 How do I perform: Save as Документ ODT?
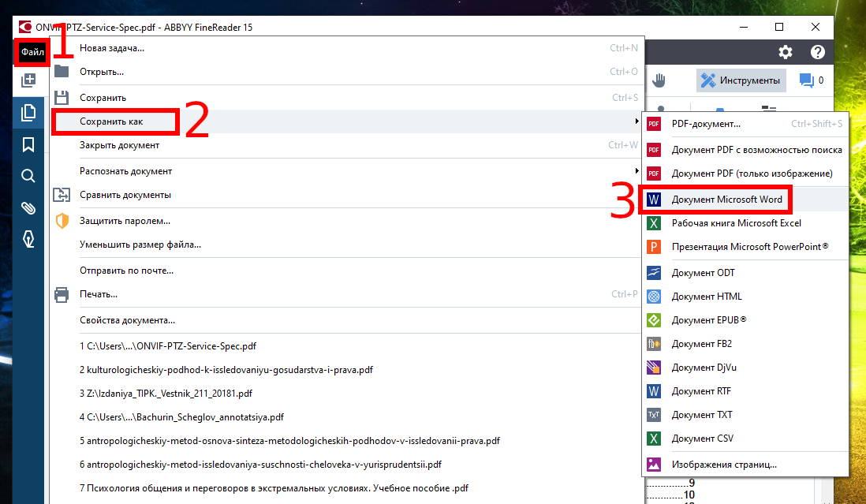(745, 273)
